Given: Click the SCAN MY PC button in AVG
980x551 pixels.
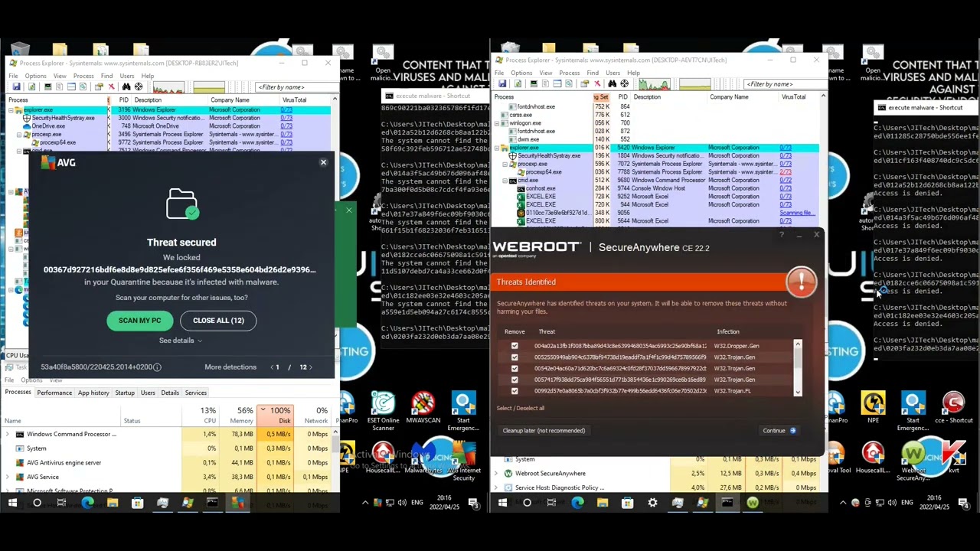Looking at the screenshot, I should click(x=139, y=321).
